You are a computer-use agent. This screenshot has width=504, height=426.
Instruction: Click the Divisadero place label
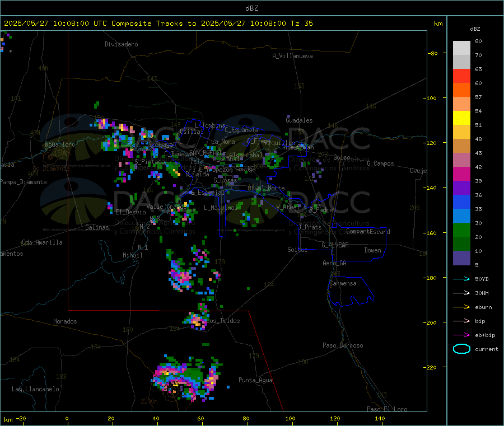click(121, 44)
